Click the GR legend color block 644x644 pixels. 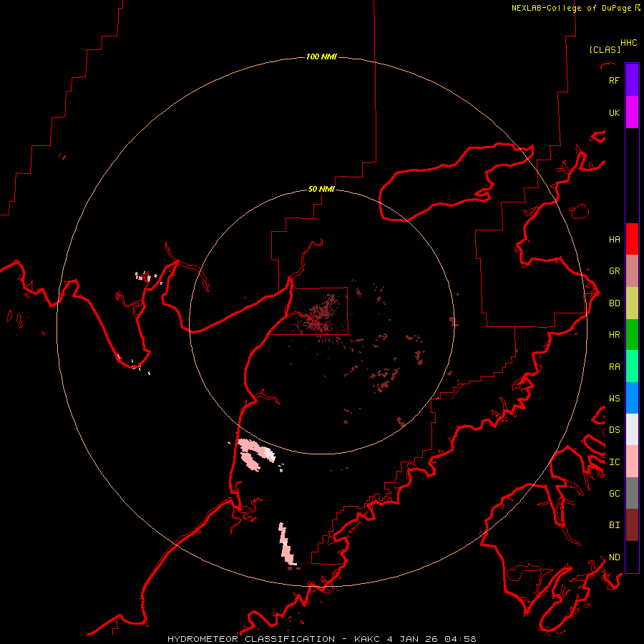(632, 271)
